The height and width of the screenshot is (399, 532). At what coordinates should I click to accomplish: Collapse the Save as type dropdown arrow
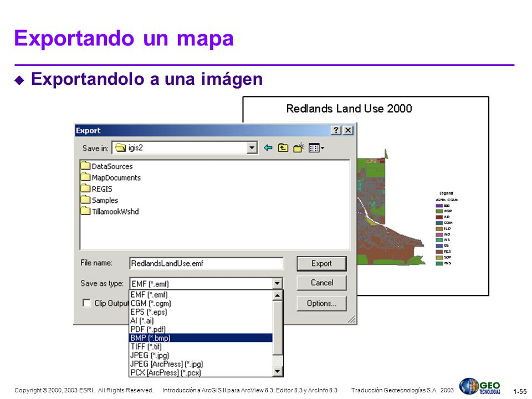pos(277,283)
